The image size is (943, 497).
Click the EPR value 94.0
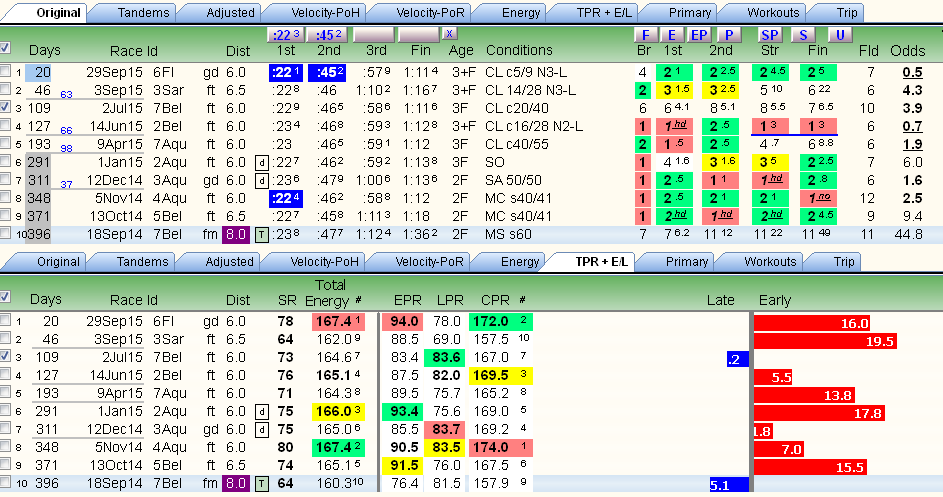point(402,321)
